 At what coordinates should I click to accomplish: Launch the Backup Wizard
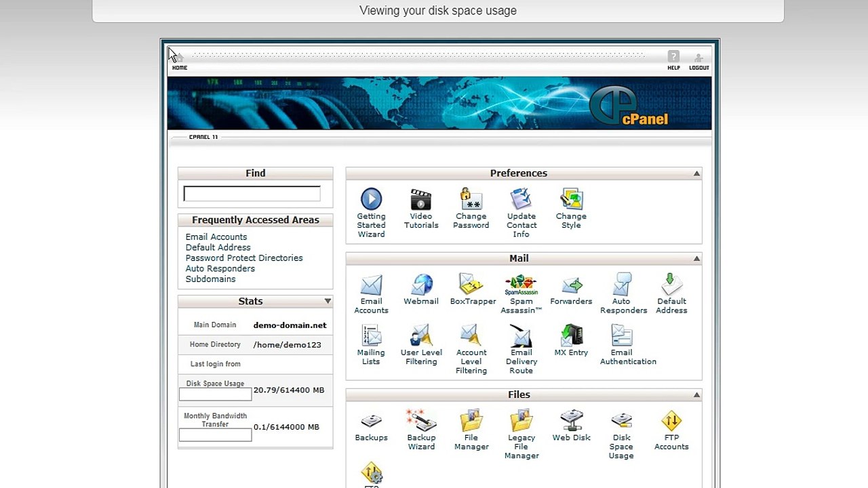click(x=421, y=430)
